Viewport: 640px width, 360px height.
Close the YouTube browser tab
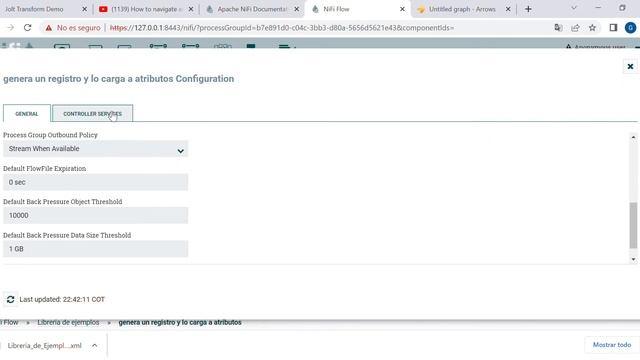(191, 9)
